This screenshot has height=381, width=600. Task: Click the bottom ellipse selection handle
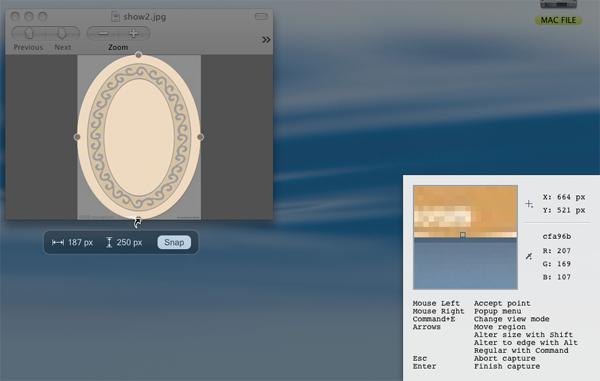point(138,220)
